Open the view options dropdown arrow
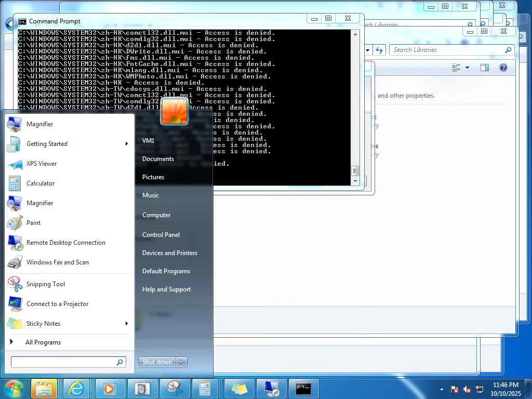 [467, 68]
